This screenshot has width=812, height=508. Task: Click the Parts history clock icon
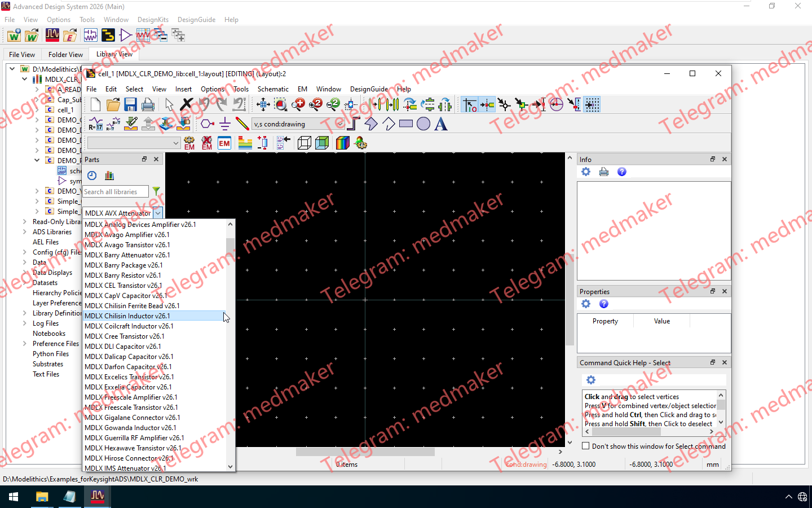(x=92, y=176)
